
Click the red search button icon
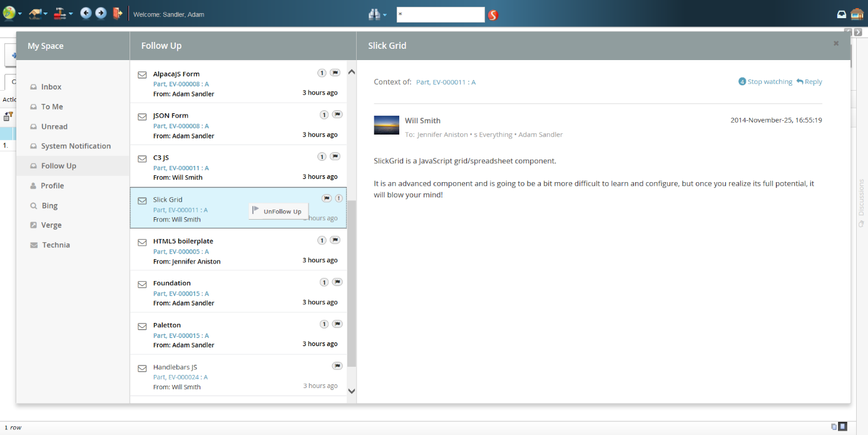(493, 14)
